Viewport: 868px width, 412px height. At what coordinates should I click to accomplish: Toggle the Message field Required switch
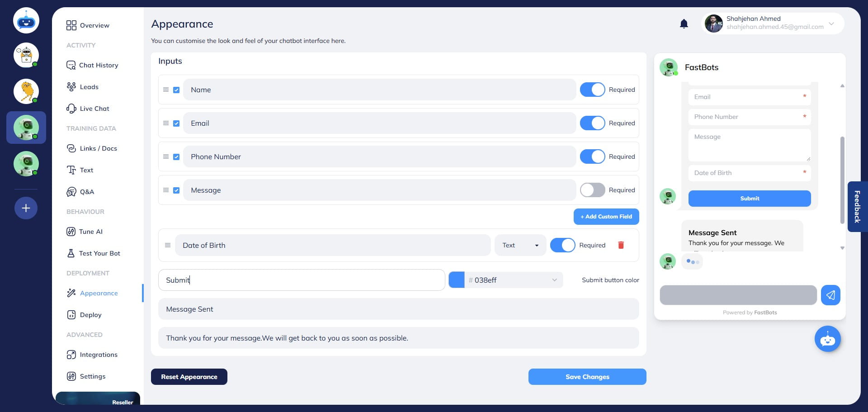pyautogui.click(x=592, y=190)
